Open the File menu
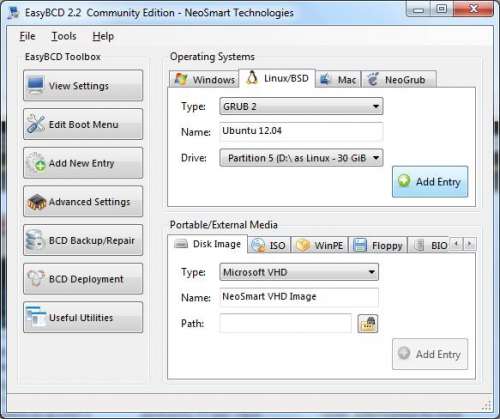This screenshot has height=419, width=500. click(27, 36)
